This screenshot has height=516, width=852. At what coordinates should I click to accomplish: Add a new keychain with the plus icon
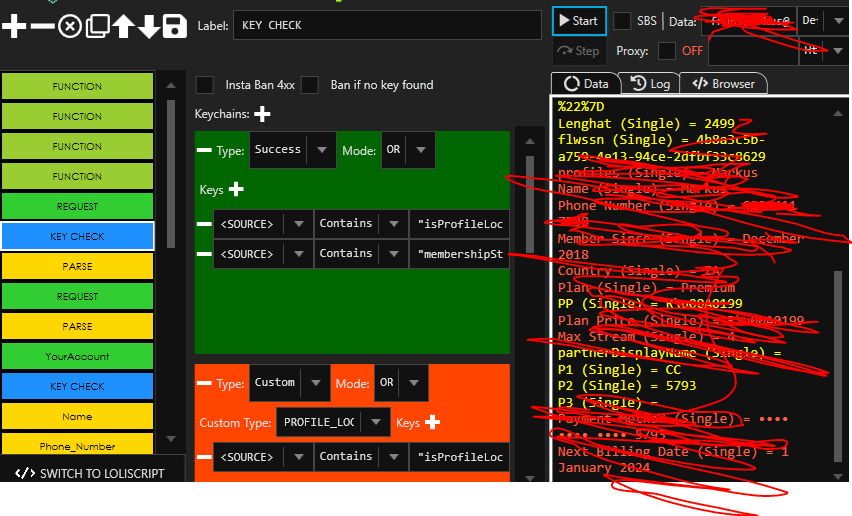click(262, 115)
